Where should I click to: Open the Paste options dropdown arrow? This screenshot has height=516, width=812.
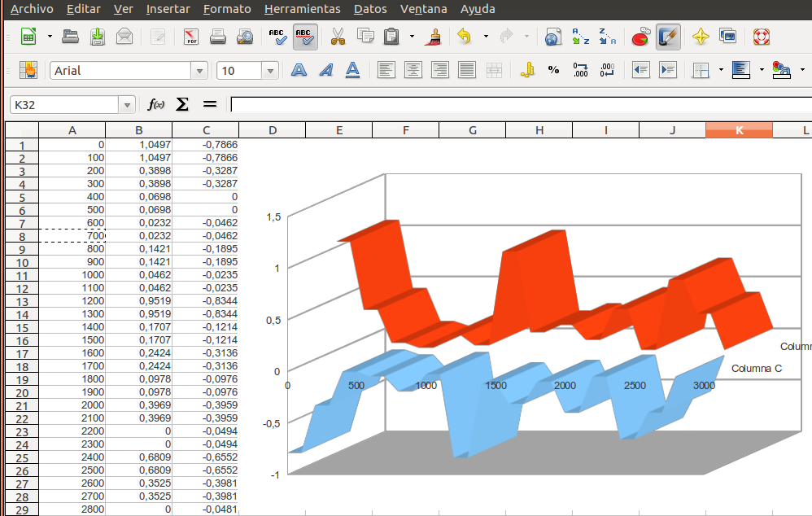point(413,37)
